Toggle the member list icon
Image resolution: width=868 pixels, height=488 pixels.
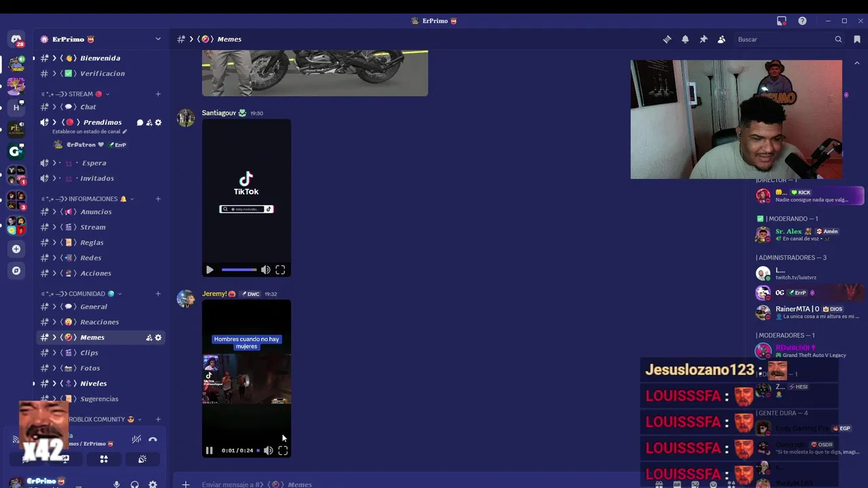click(x=722, y=39)
